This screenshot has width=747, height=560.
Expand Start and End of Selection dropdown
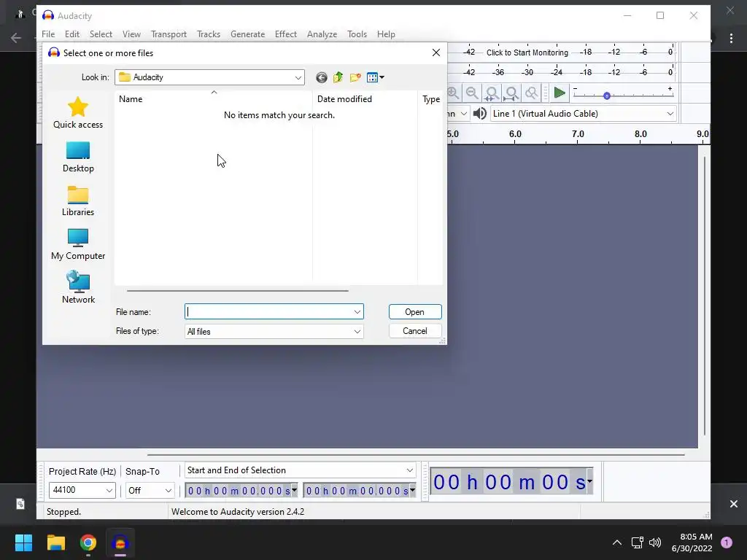tap(409, 470)
